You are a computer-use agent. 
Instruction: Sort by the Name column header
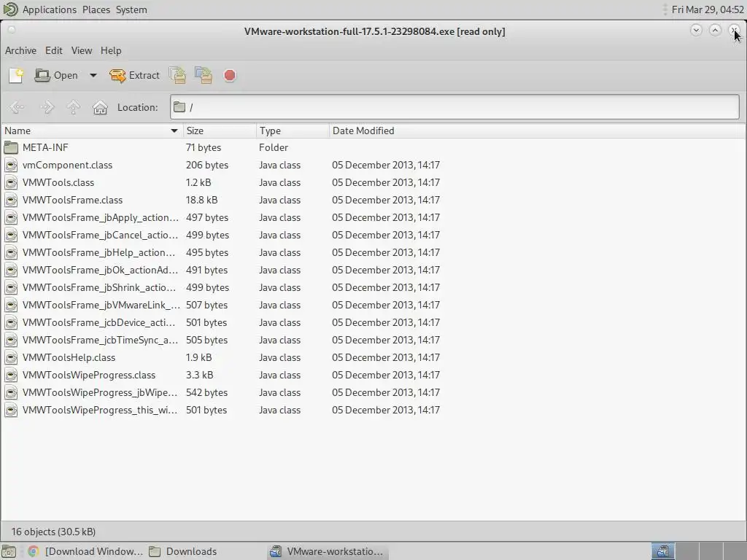coord(91,131)
